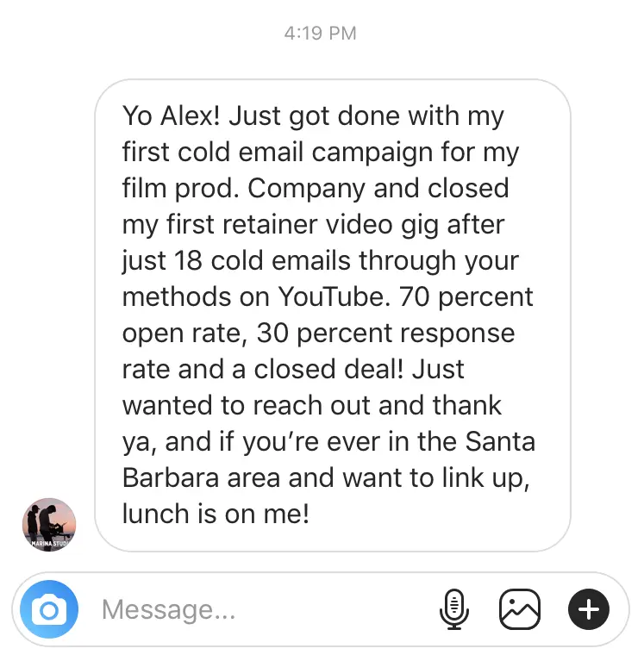Select '30 percent response' text

point(386,333)
